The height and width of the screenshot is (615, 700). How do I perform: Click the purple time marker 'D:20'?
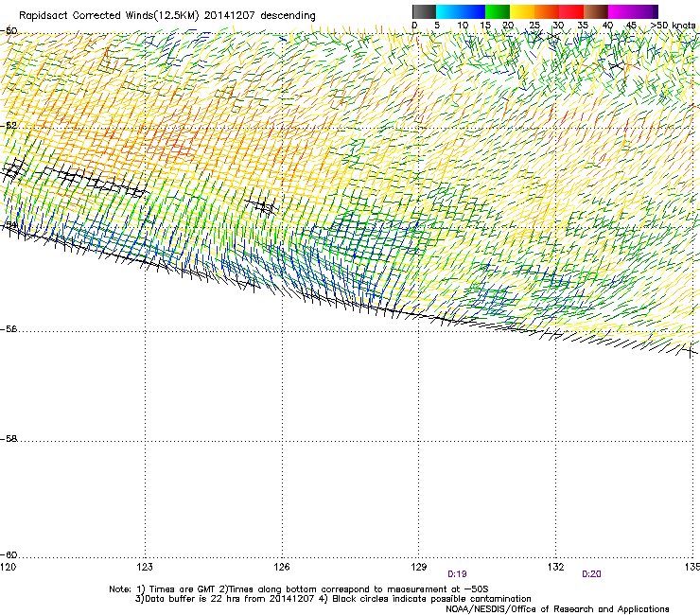pos(591,574)
